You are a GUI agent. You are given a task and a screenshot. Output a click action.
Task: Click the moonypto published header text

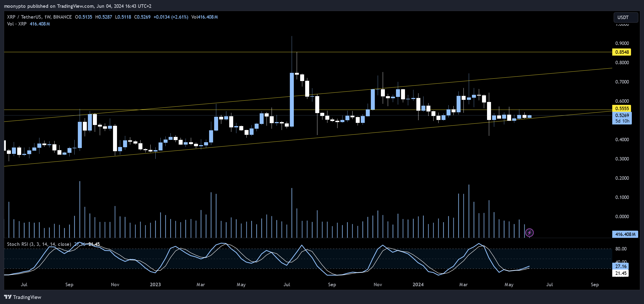pos(78,6)
